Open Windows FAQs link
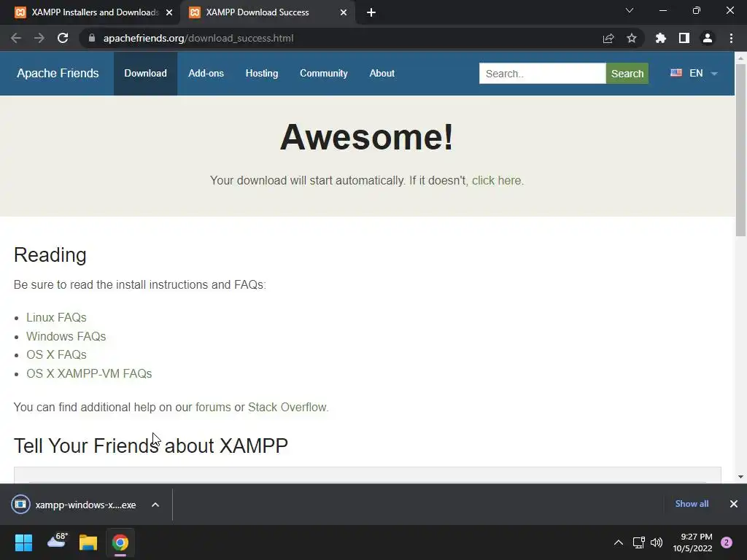The image size is (747, 560). tap(66, 336)
